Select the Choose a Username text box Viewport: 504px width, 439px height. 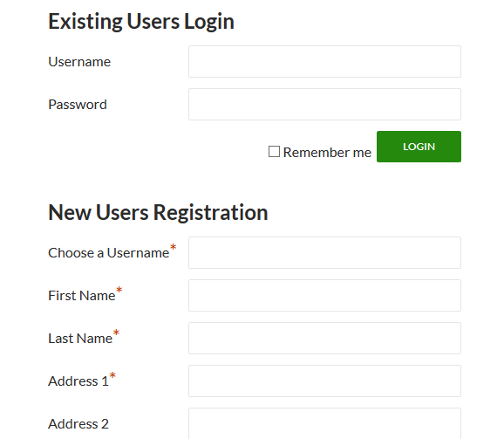point(324,253)
